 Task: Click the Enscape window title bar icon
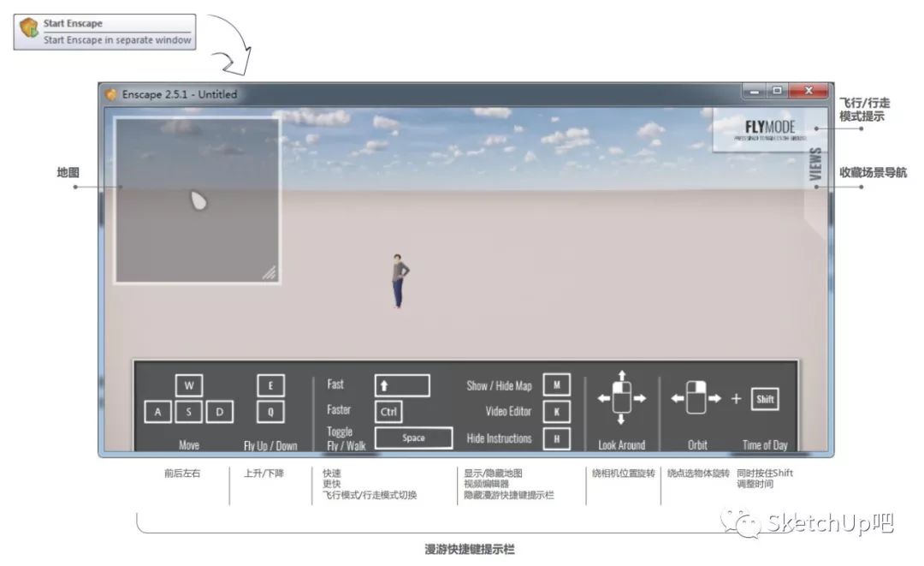point(110,94)
